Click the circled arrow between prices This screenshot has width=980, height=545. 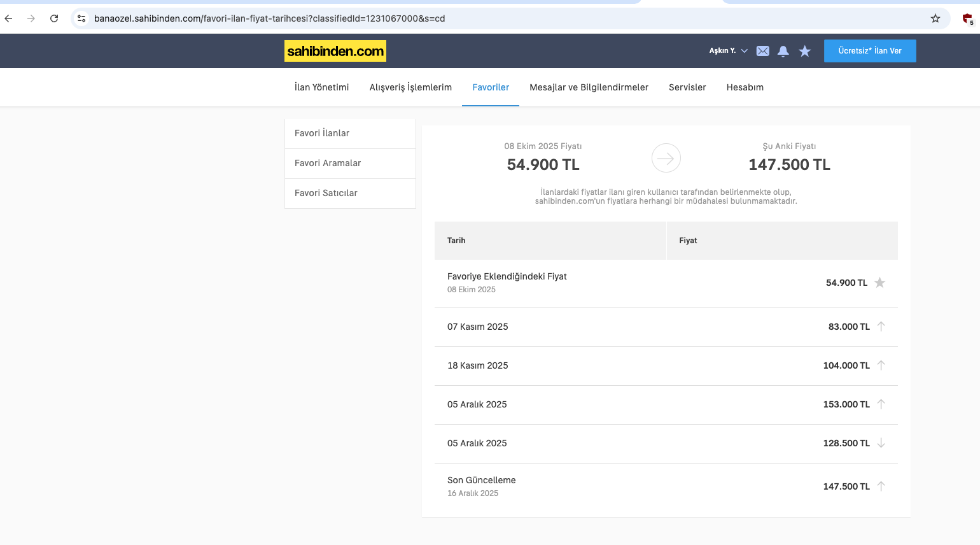tap(666, 158)
